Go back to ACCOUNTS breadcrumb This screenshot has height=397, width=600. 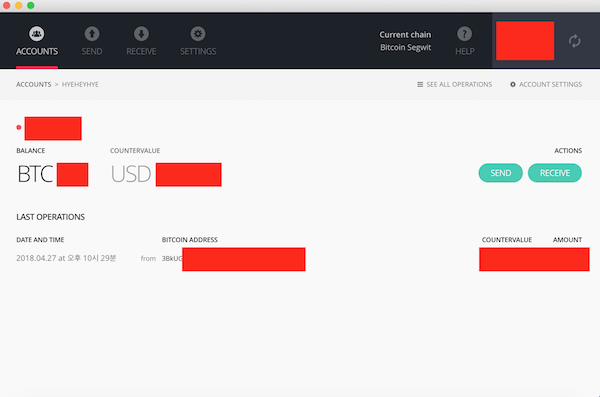point(34,84)
